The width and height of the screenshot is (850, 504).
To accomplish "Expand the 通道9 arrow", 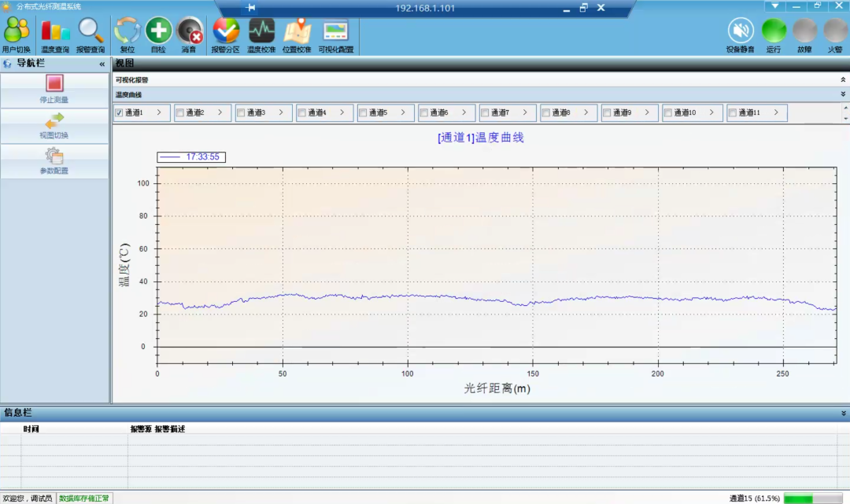I will click(647, 112).
